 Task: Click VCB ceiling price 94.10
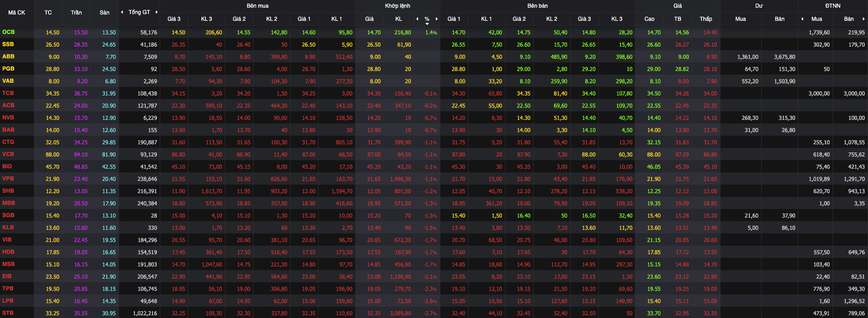click(81, 154)
